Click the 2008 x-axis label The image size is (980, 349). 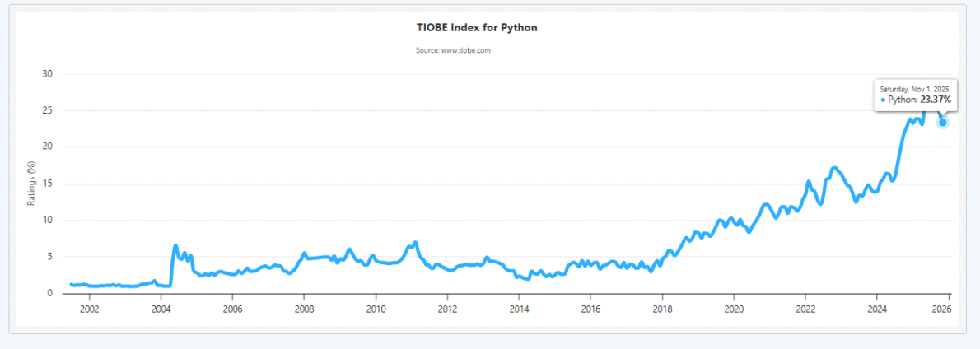[304, 309]
